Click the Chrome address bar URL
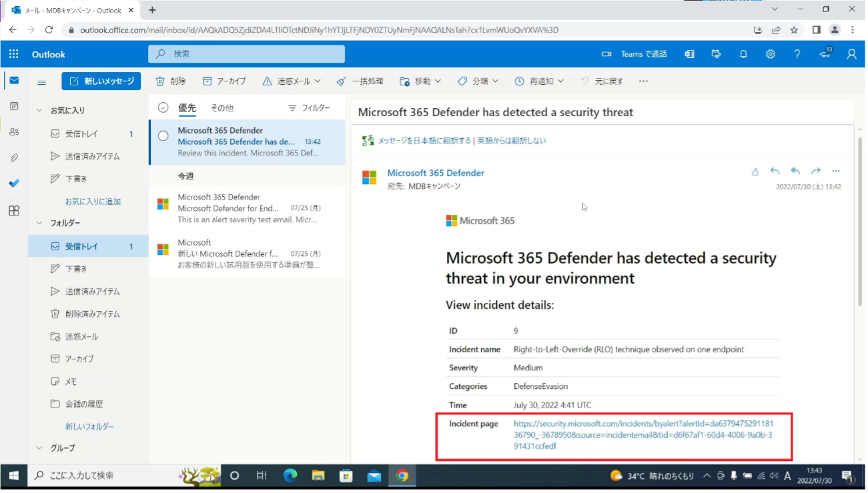 319,30
